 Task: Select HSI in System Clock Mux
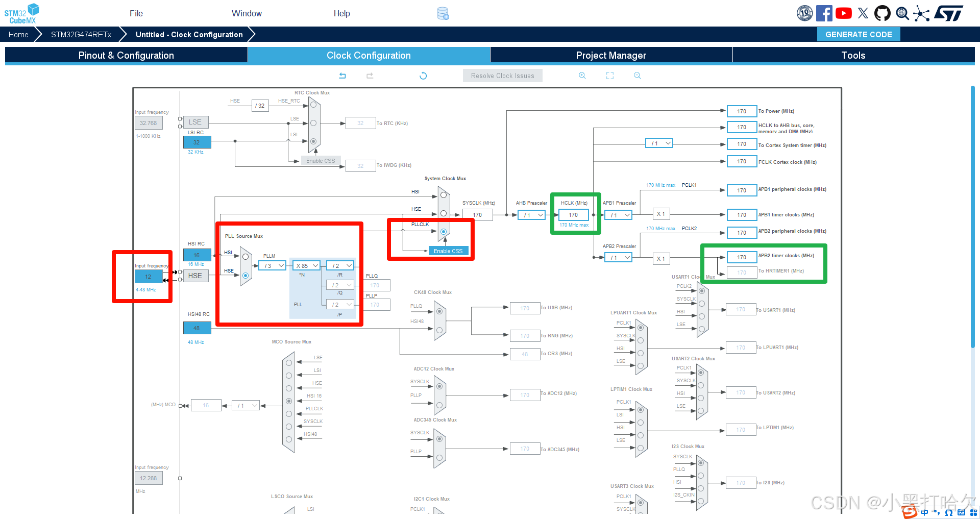pyautogui.click(x=444, y=195)
